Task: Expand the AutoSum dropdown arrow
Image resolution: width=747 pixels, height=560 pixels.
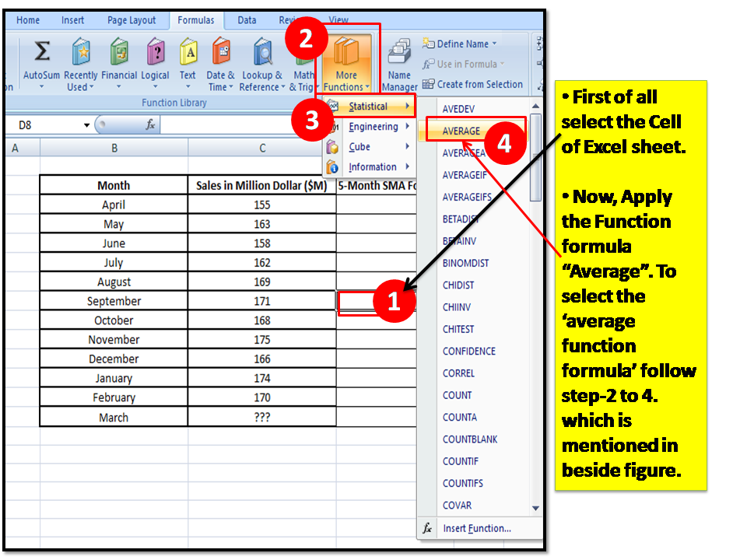Action: [41, 86]
